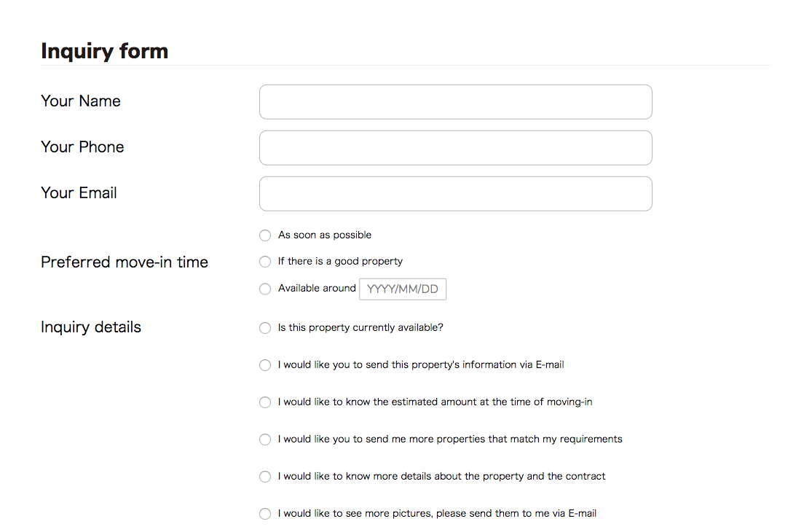The height and width of the screenshot is (527, 812).
Task: Click the 'Preferred move-in time' label
Action: (x=125, y=262)
